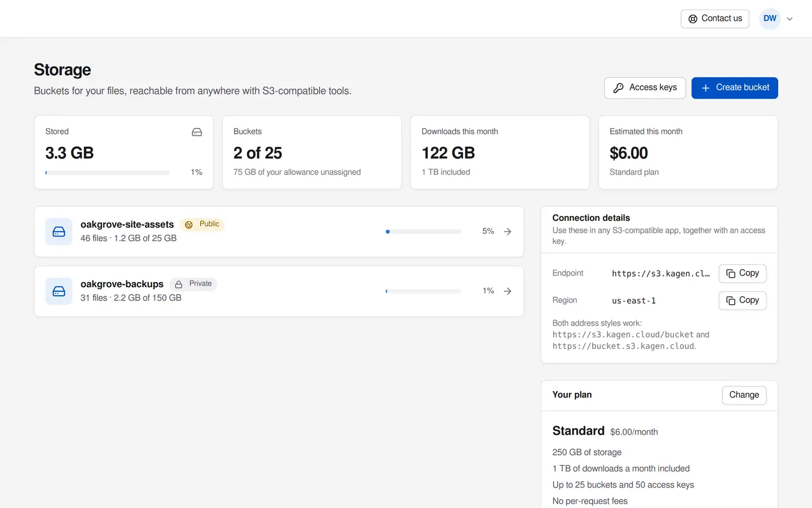Screen dimensions: 812x508
Task: Click the 250 GB of storage line
Action: (587, 453)
